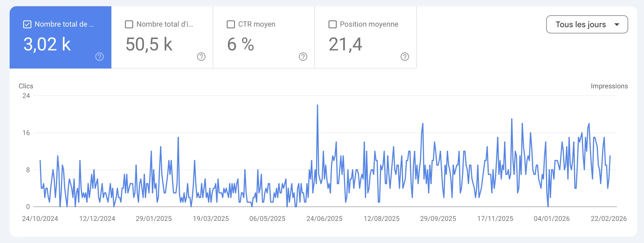Uncheck the Nombre total de clics checkbox
644x243 pixels.
[27, 24]
